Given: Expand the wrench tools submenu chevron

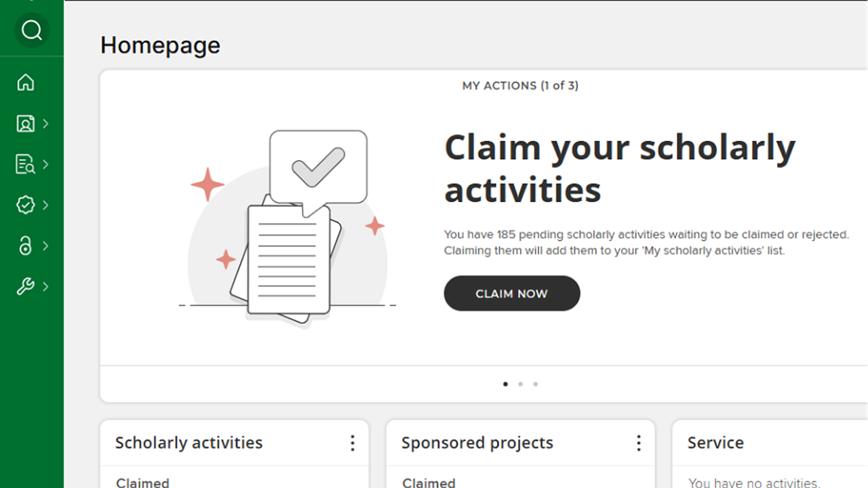Looking at the screenshot, I should click(x=46, y=287).
